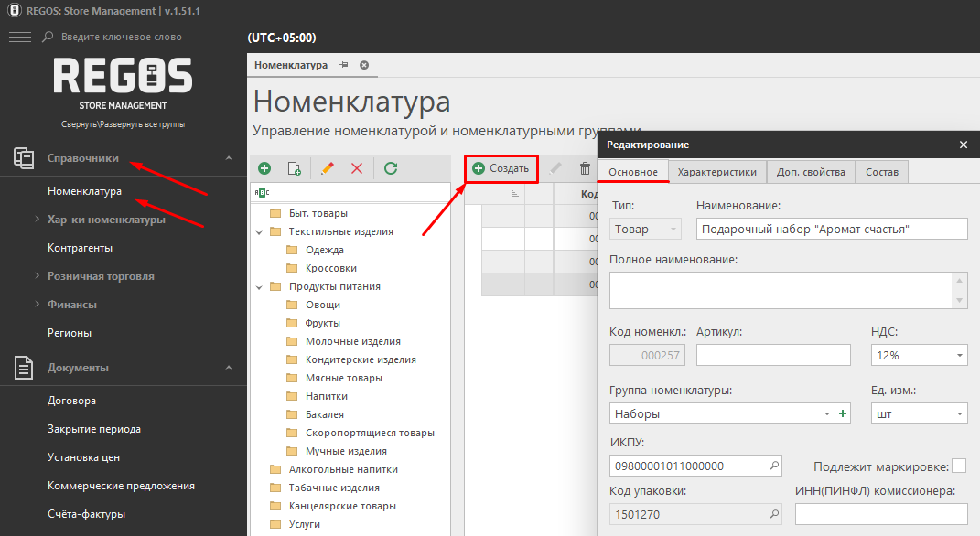This screenshot has height=536, width=980.
Task: Click the red X delete group icon
Action: 357,168
